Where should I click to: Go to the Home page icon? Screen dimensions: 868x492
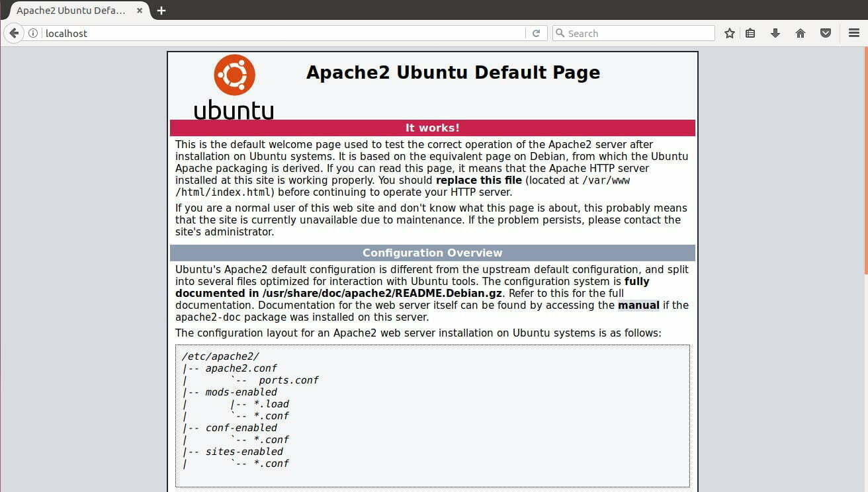click(801, 33)
